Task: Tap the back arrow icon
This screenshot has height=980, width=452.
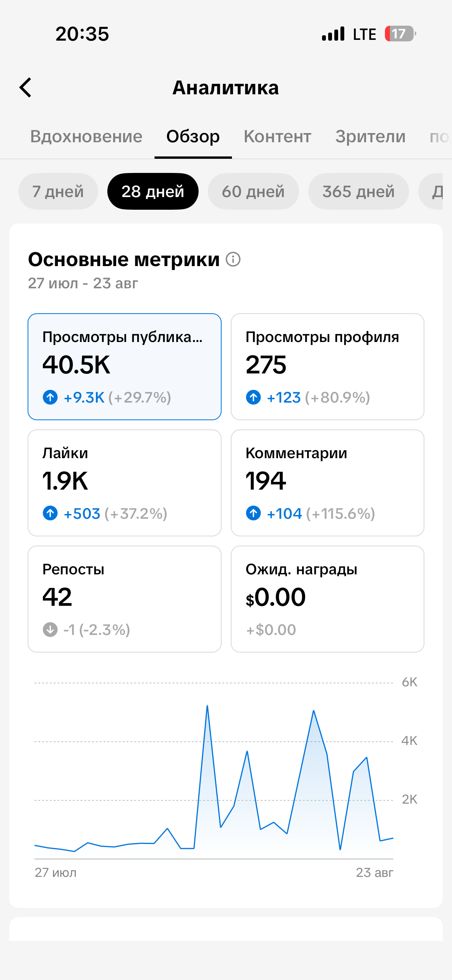Action: (x=25, y=87)
